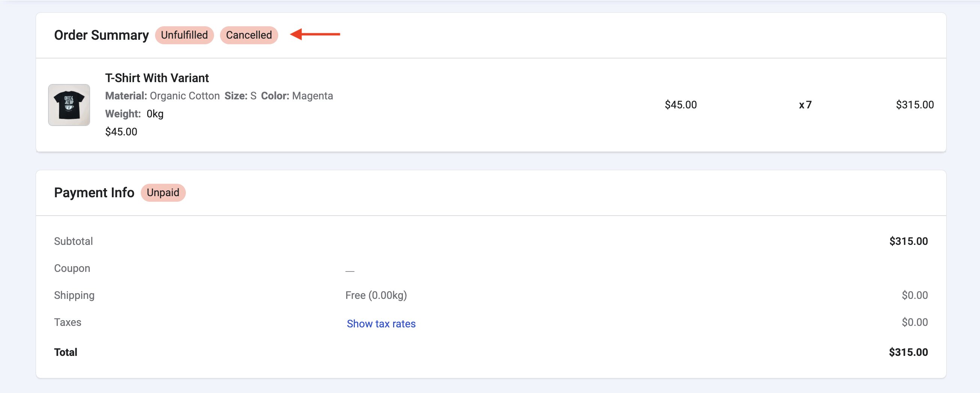The width and height of the screenshot is (980, 393).
Task: Click the Total amount in bold
Action: pyautogui.click(x=908, y=352)
